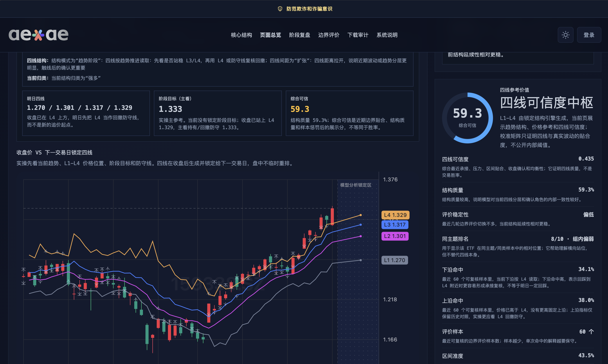Click the gray L1 line endpoint dot
The height and width of the screenshot is (364, 608).
360,260
